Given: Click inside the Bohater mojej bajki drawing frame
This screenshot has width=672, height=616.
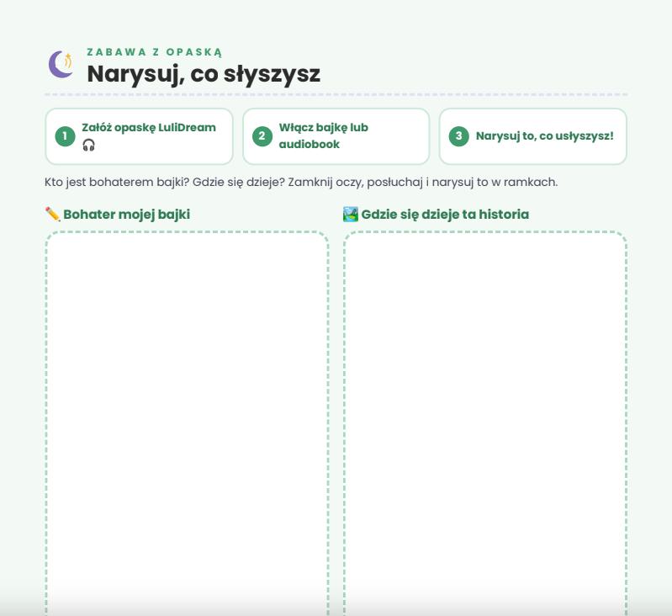Looking at the screenshot, I should click(188, 423).
